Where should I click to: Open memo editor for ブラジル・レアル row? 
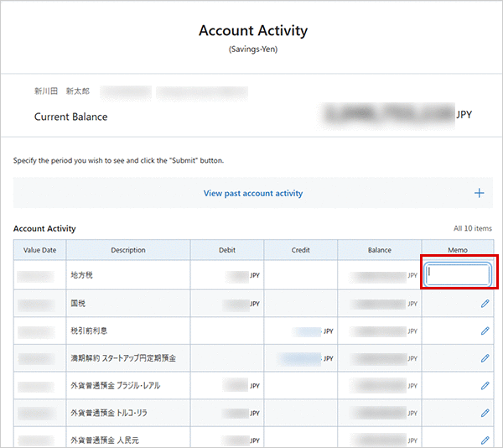(485, 386)
